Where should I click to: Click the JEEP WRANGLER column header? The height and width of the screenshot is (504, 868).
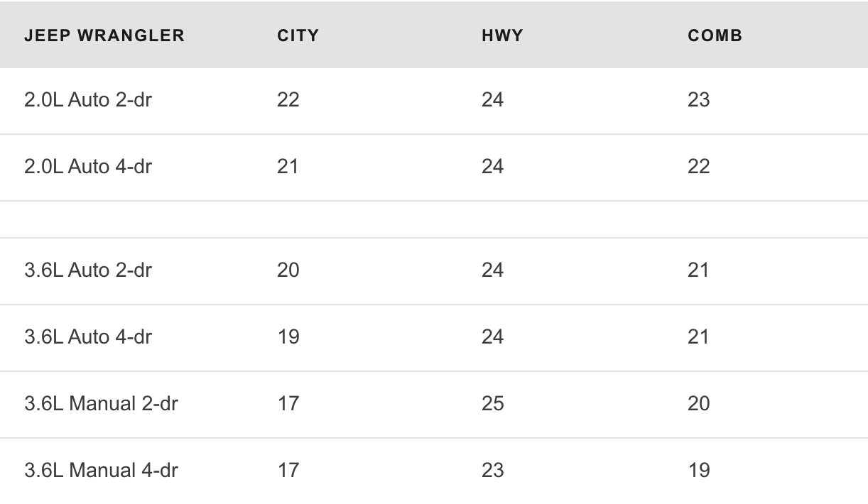click(104, 35)
